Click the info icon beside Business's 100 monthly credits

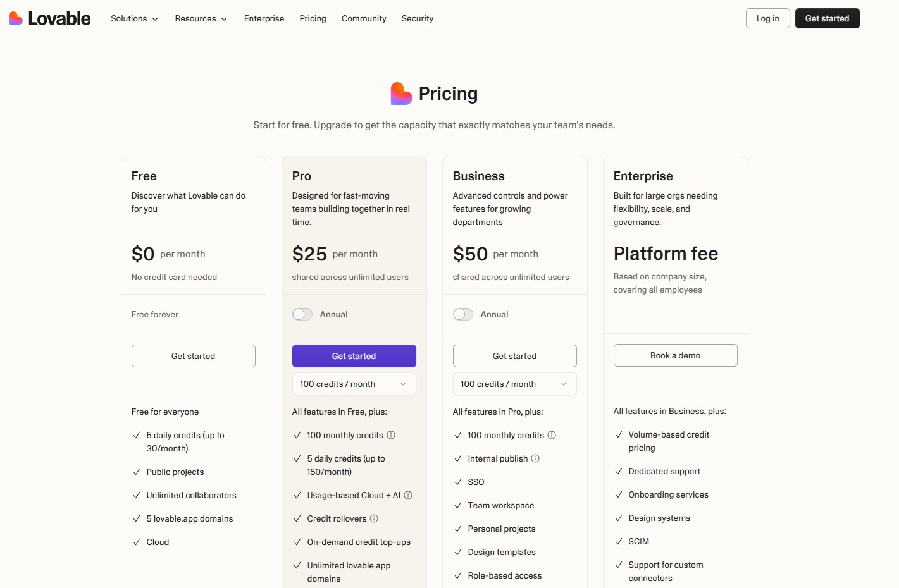point(552,435)
